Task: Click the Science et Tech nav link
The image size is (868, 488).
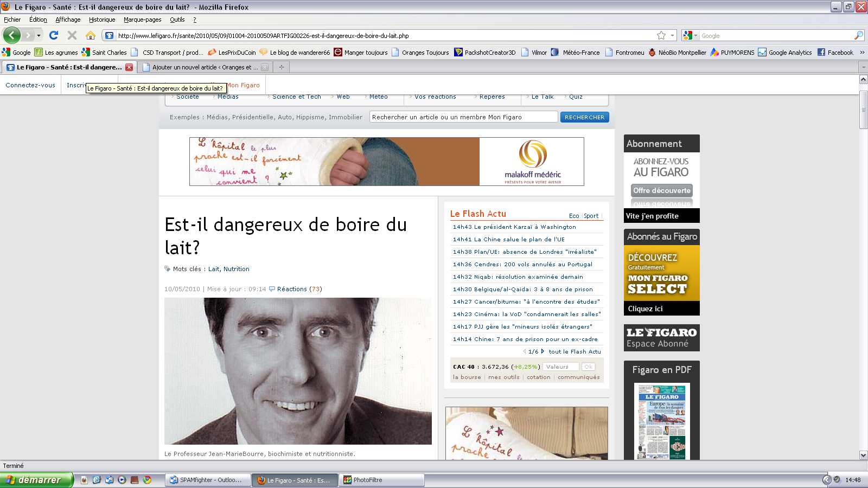Action: pos(297,97)
